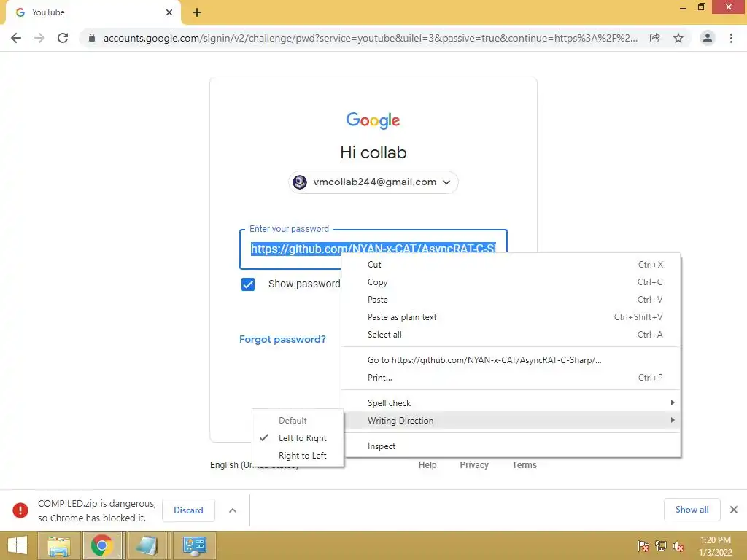Expand the Writing Direction submenu

(x=511, y=421)
